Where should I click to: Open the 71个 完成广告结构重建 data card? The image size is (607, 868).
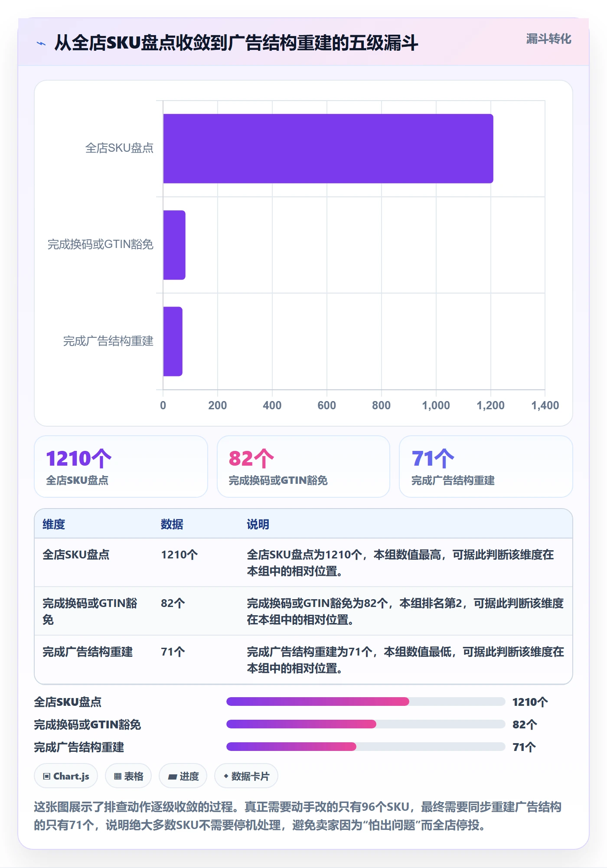coord(486,467)
